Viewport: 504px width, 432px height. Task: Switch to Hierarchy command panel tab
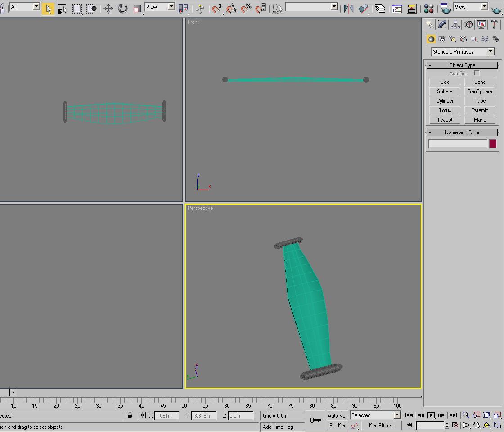(x=455, y=24)
